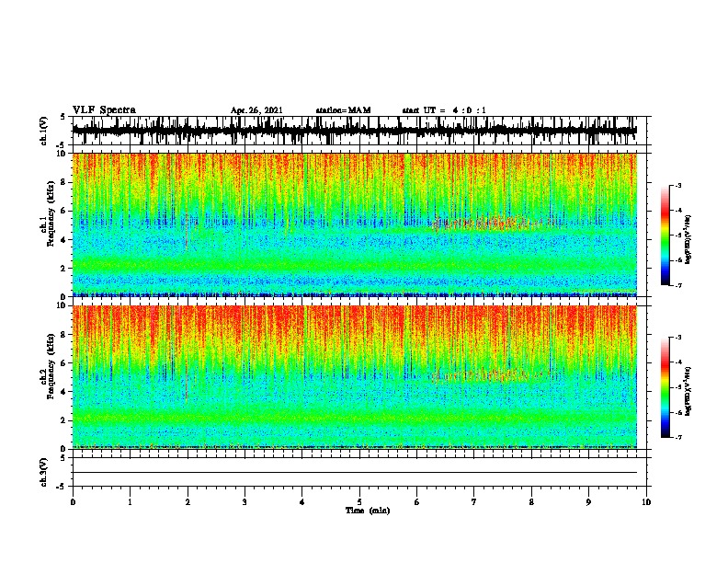The width and height of the screenshot is (728, 563).
Task: Click ch.1 color bar label log(PSD)(V²/Hz)
Action: click(688, 239)
